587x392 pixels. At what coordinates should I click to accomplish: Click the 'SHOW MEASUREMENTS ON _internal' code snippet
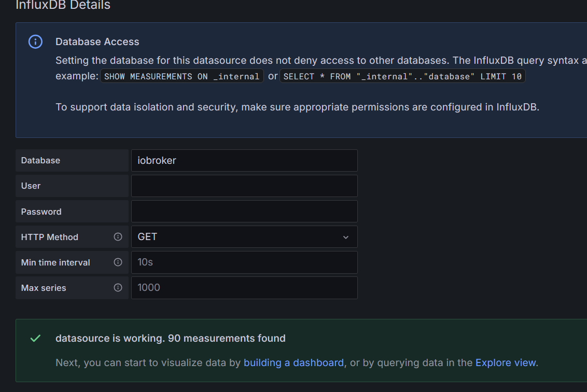tap(181, 76)
